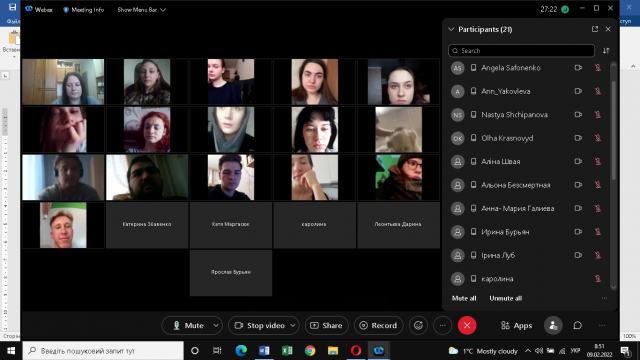Viewport: 640px width, 360px height.
Task: Open Meeting Info
Action: click(x=83, y=9)
